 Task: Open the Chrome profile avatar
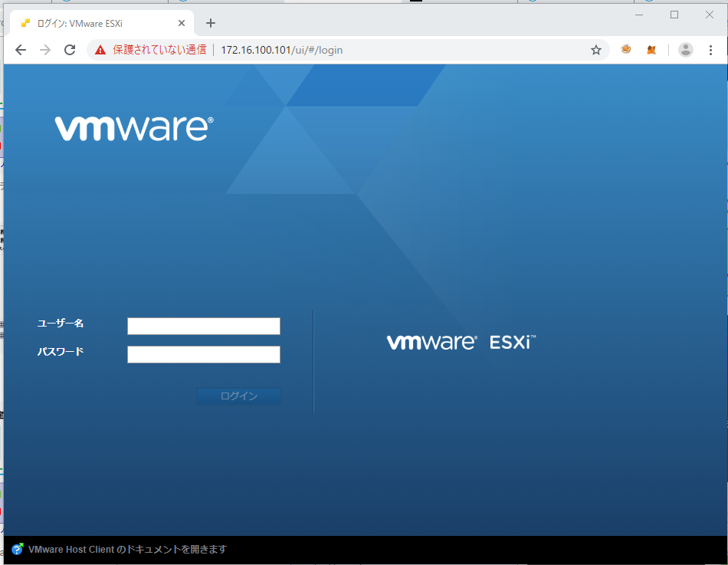(686, 50)
